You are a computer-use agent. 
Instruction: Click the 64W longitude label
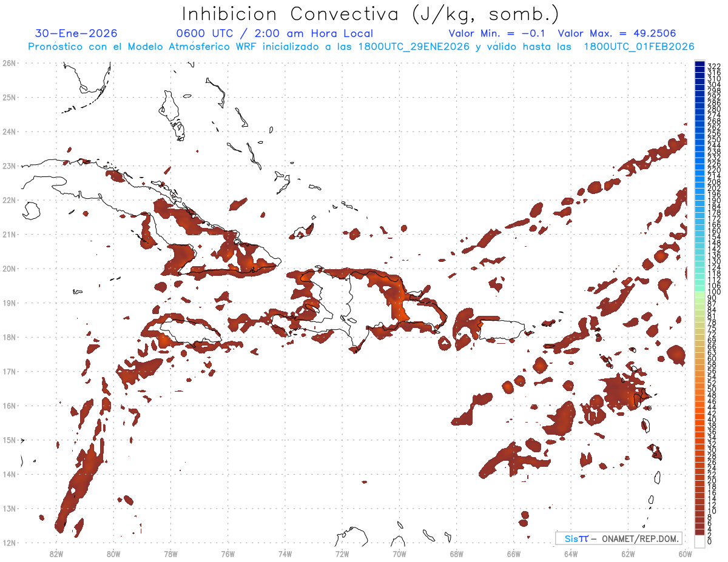(571, 554)
